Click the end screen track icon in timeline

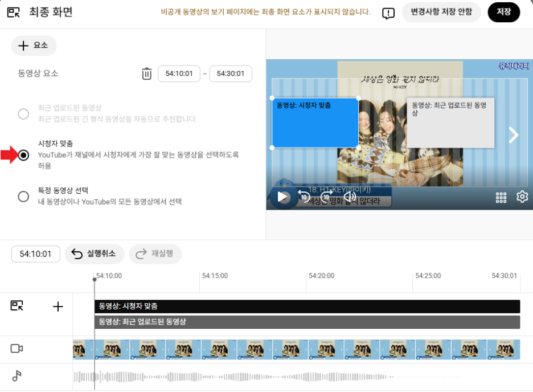(17, 305)
